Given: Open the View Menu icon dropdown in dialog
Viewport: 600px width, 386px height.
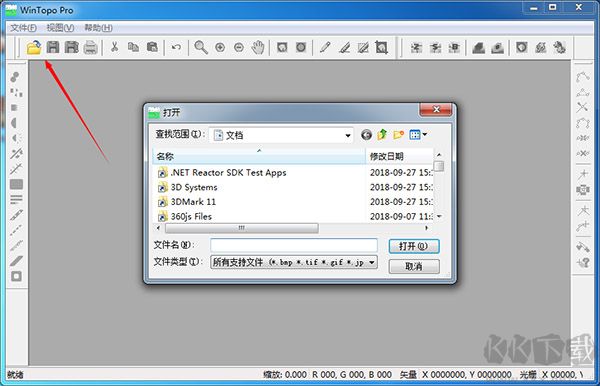Looking at the screenshot, I should (418, 135).
